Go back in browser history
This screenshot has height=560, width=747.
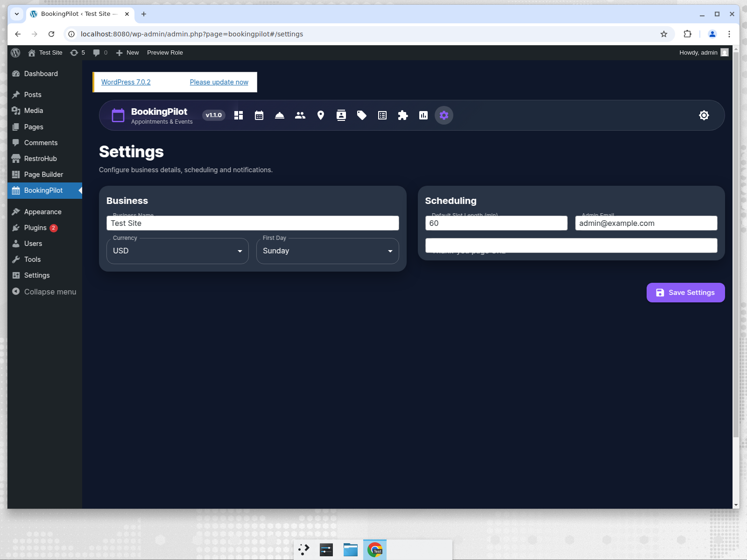18,34
